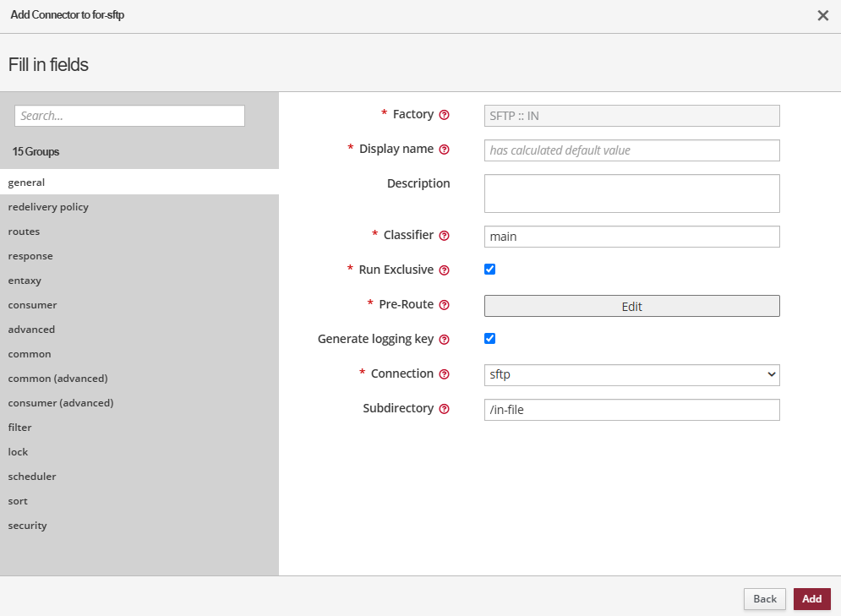
Task: Click help icon beside Display name
Action: point(445,150)
